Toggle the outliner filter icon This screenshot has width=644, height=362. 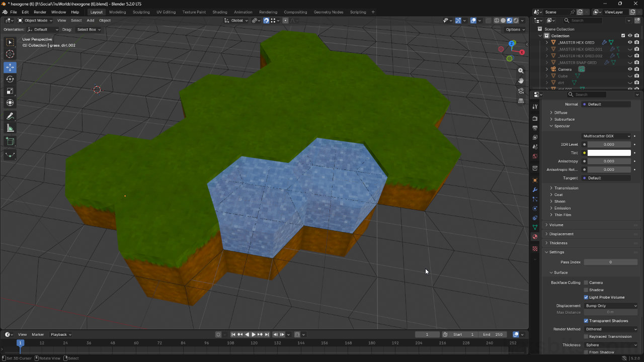[629, 21]
